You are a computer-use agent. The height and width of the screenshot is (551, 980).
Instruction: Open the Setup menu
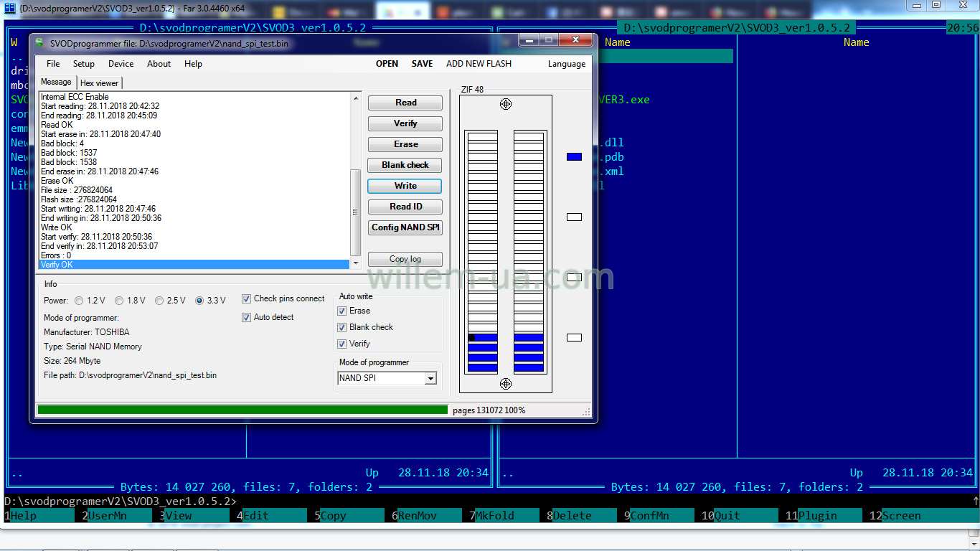coord(84,64)
